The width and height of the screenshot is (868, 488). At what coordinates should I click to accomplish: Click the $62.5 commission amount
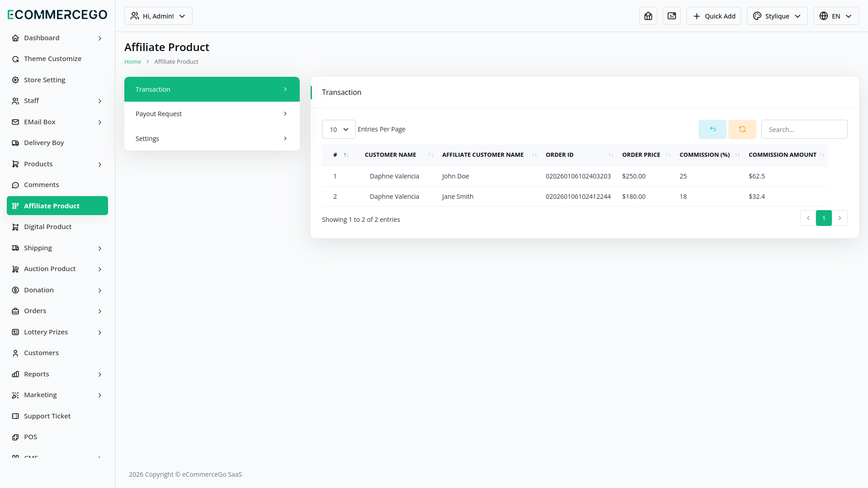[757, 176]
